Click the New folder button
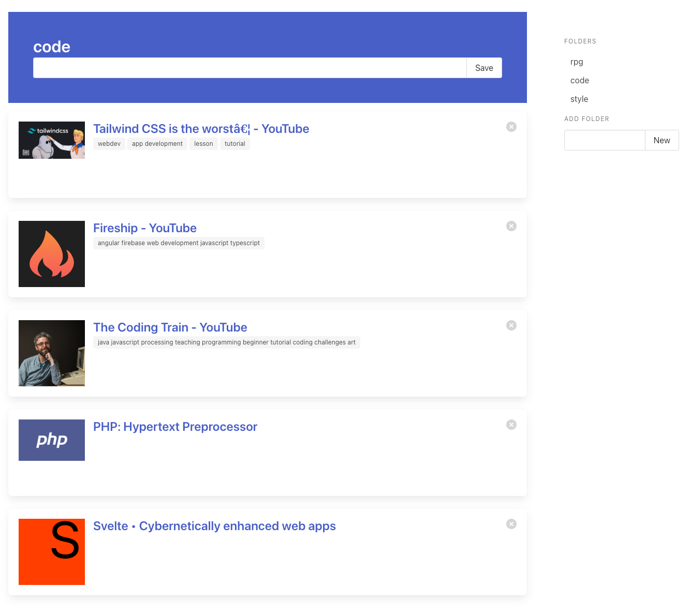The height and width of the screenshot is (616, 690). (x=662, y=140)
